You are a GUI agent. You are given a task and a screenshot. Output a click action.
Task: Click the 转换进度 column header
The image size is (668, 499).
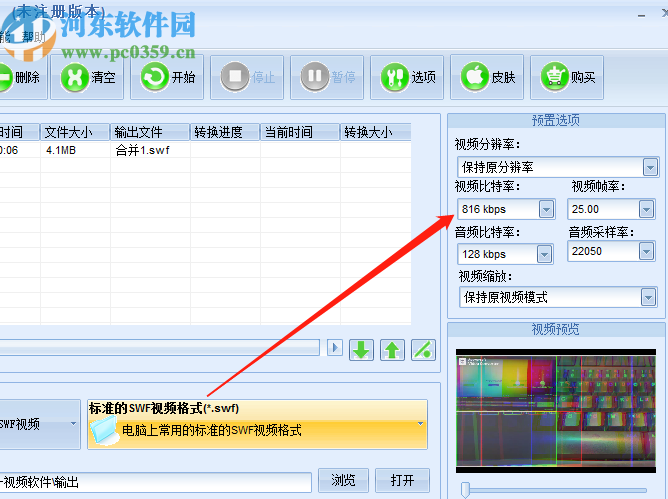[225, 132]
